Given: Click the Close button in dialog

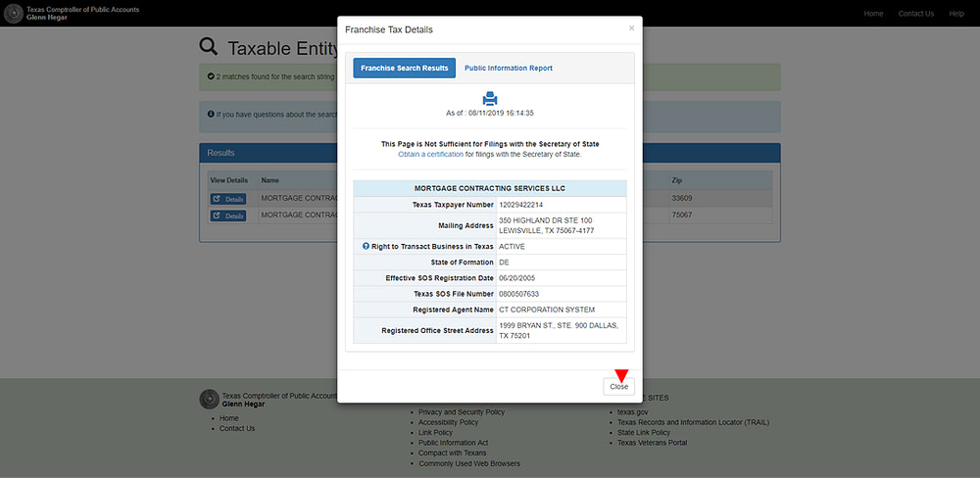Looking at the screenshot, I should click(618, 387).
